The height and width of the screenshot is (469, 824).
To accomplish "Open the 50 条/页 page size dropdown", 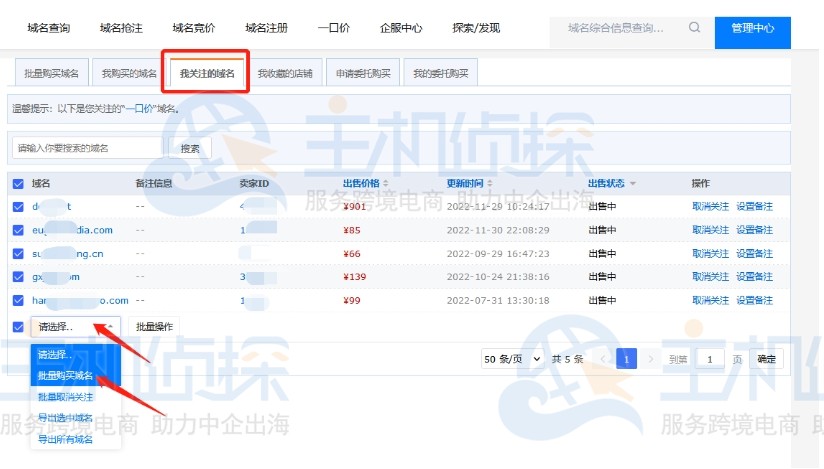I will (x=512, y=359).
